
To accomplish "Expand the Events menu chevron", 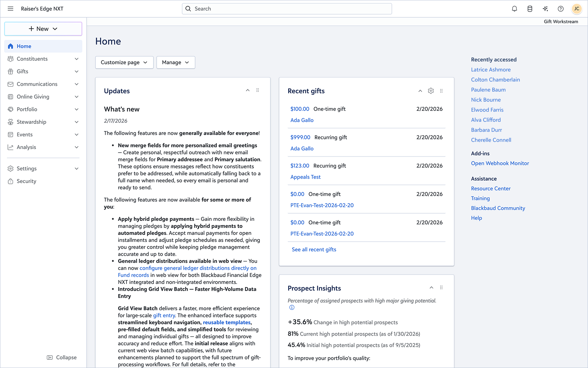I will pos(76,135).
